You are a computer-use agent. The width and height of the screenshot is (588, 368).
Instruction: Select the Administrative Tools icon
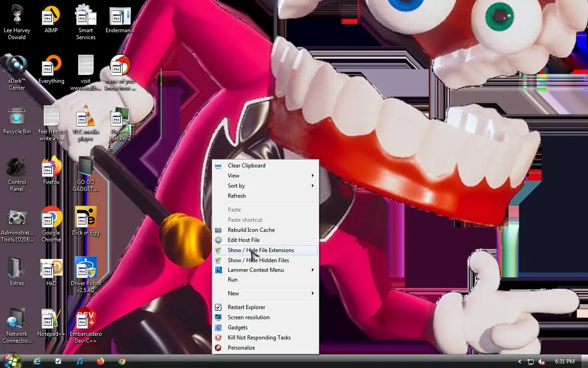pyautogui.click(x=17, y=225)
